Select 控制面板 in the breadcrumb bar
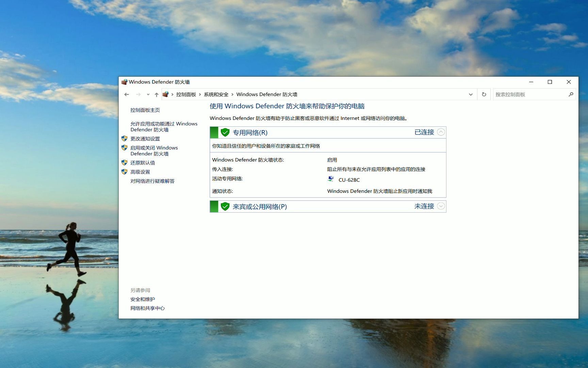Viewport: 588px width, 368px height. [185, 94]
